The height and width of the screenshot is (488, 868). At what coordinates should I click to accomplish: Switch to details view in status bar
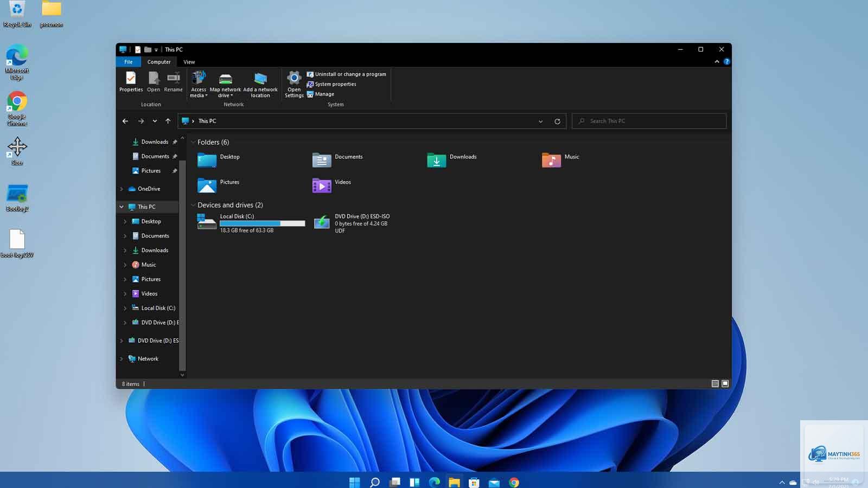(715, 384)
